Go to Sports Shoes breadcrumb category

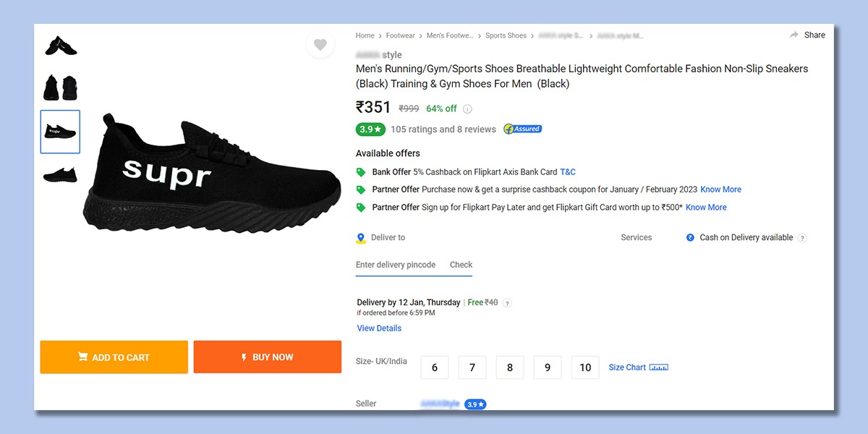[506, 35]
